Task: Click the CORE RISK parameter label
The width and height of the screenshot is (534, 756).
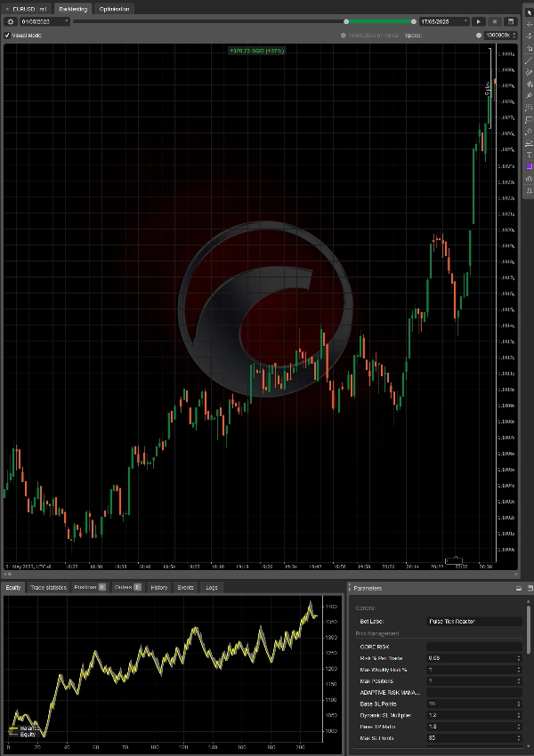Action: 375,647
